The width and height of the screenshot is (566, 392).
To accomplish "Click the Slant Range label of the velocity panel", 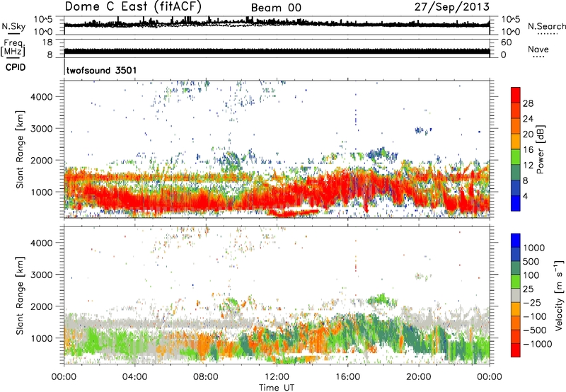I will pos(20,296).
